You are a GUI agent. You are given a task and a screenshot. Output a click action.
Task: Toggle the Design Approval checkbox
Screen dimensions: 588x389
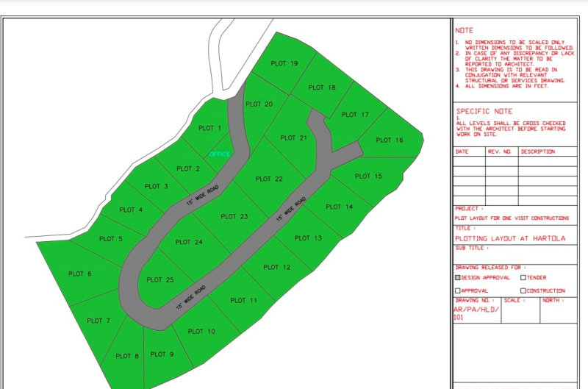pyautogui.click(x=458, y=278)
